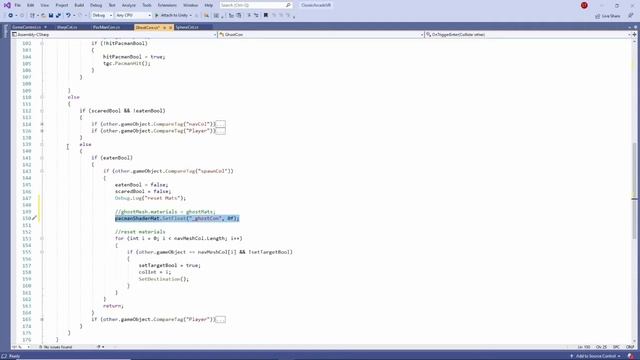Click the Live Share button
The height and width of the screenshot is (360, 640).
coord(608,16)
